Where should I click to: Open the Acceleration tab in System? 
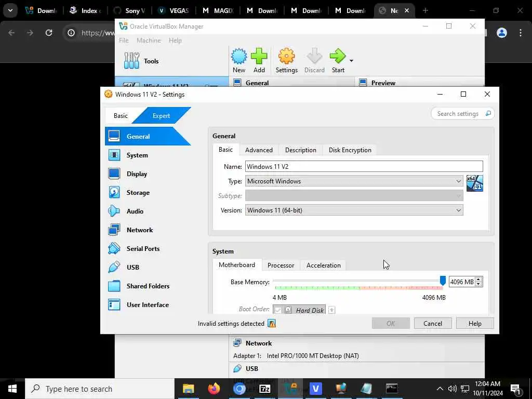pyautogui.click(x=323, y=265)
